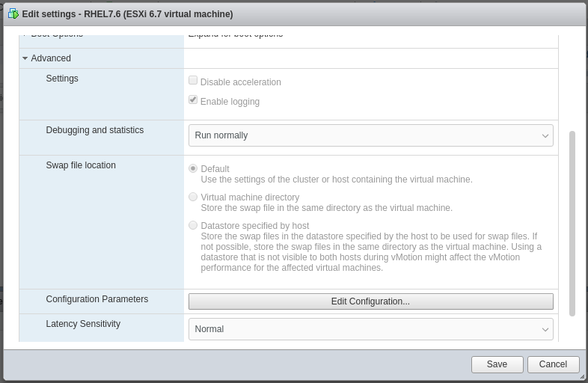Collapse the Advanced section arrow
The height and width of the screenshot is (383, 588).
tap(25, 58)
